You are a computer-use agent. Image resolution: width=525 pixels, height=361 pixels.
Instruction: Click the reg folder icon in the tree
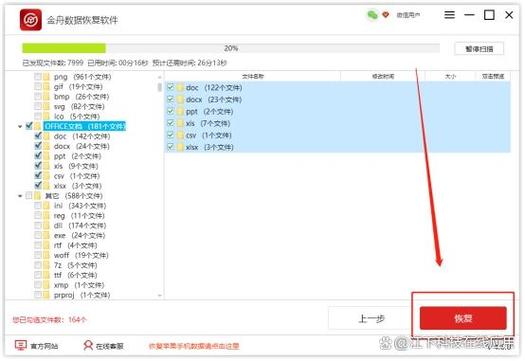46,216
